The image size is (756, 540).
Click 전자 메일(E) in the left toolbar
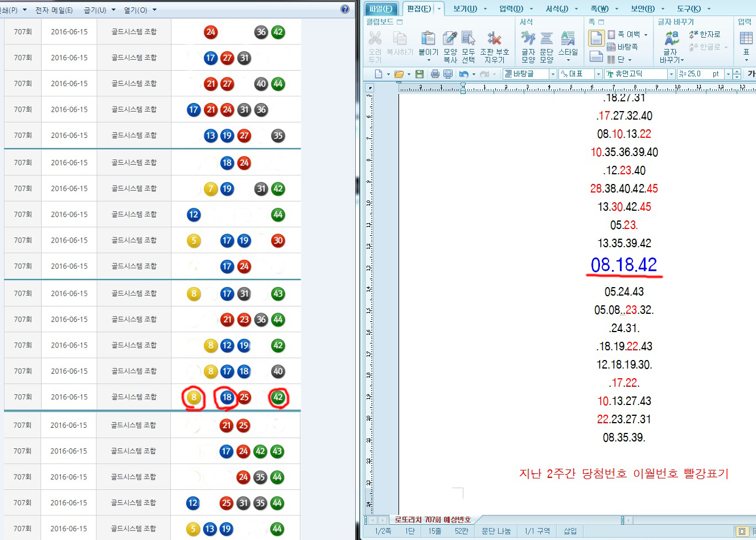click(54, 10)
